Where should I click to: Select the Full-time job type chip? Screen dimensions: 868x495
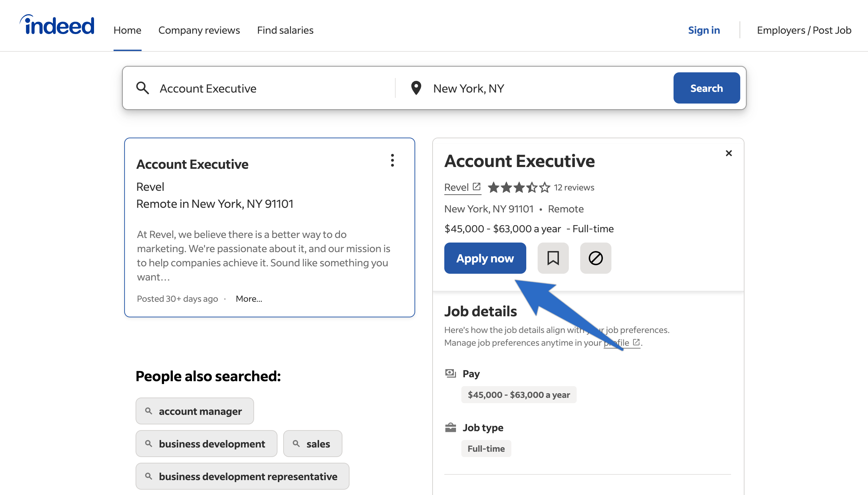pos(486,449)
